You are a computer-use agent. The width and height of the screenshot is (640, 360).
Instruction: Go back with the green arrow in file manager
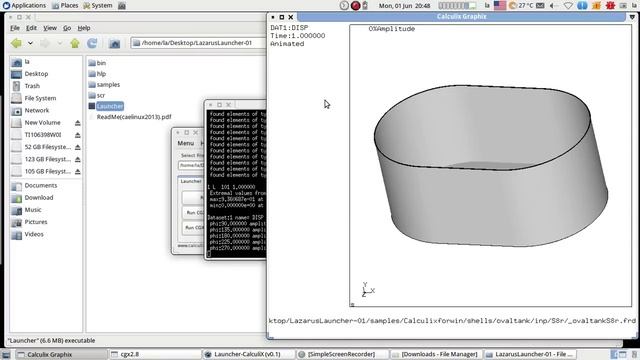[x=16, y=43]
